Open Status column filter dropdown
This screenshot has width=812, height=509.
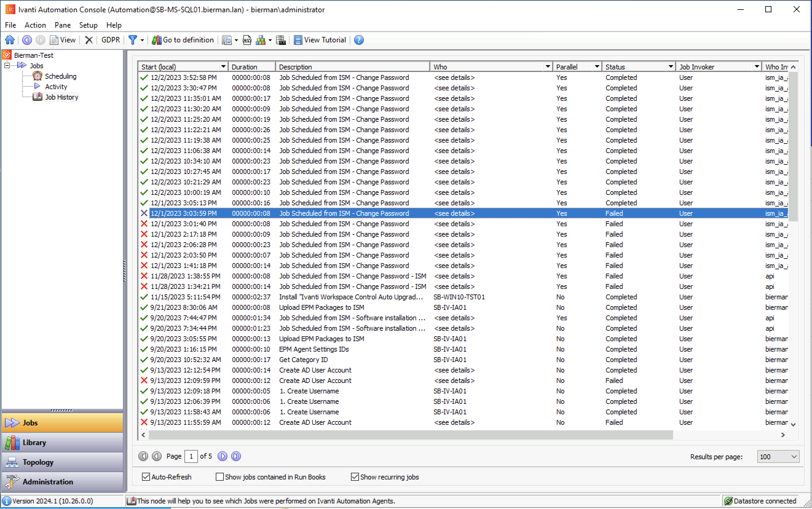pyautogui.click(x=671, y=67)
